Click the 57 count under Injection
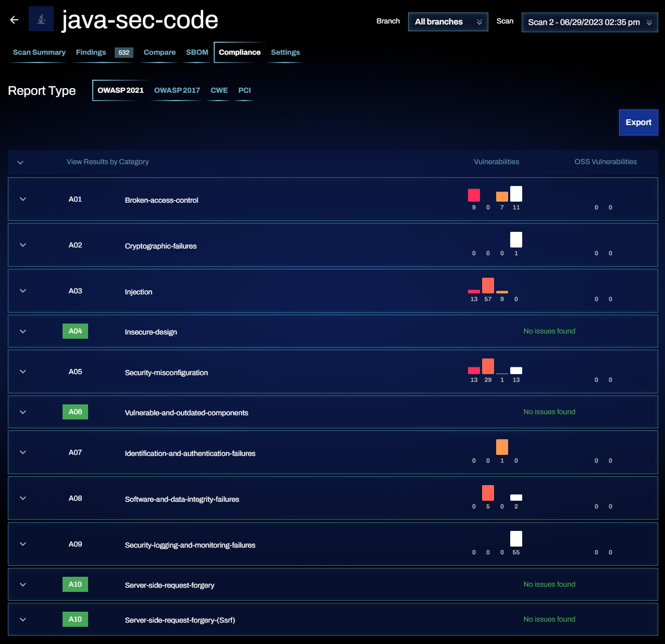 488,299
